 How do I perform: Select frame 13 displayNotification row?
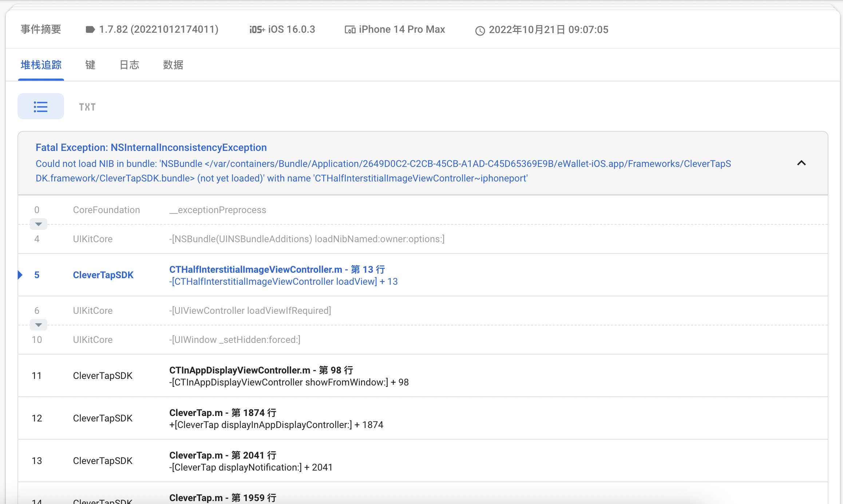point(250,467)
